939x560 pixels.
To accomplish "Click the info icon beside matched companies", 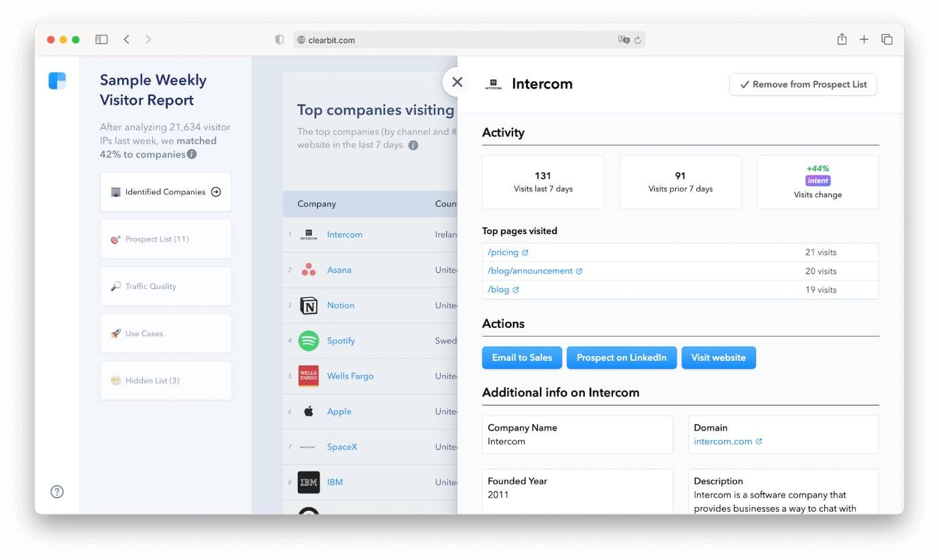I will click(192, 154).
